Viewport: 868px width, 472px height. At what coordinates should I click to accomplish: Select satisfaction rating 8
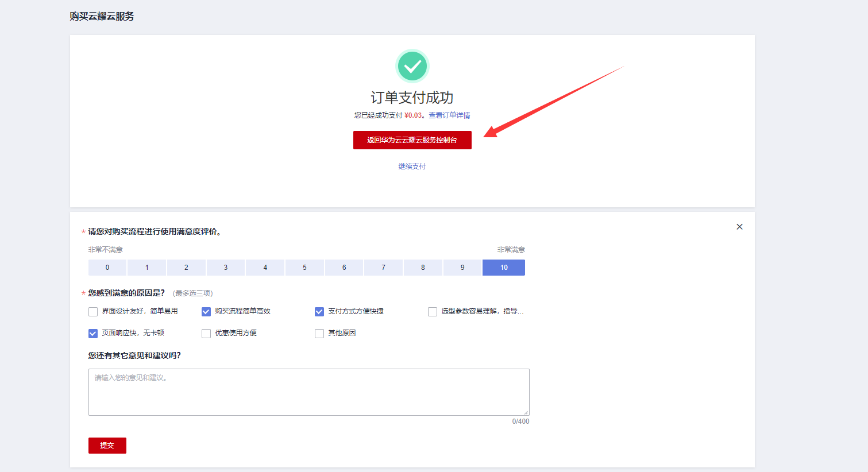(x=423, y=268)
